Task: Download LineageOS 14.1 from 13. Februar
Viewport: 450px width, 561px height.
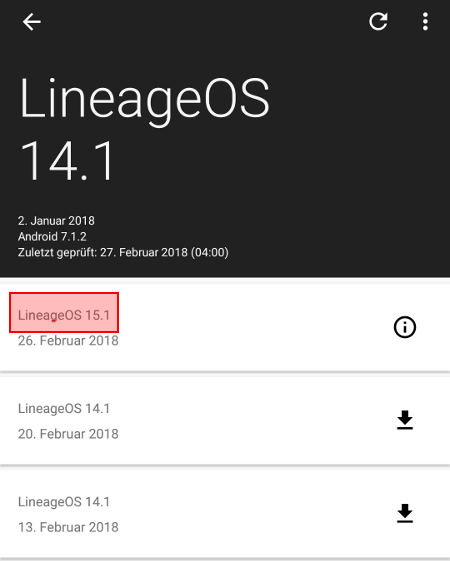Action: point(405,513)
